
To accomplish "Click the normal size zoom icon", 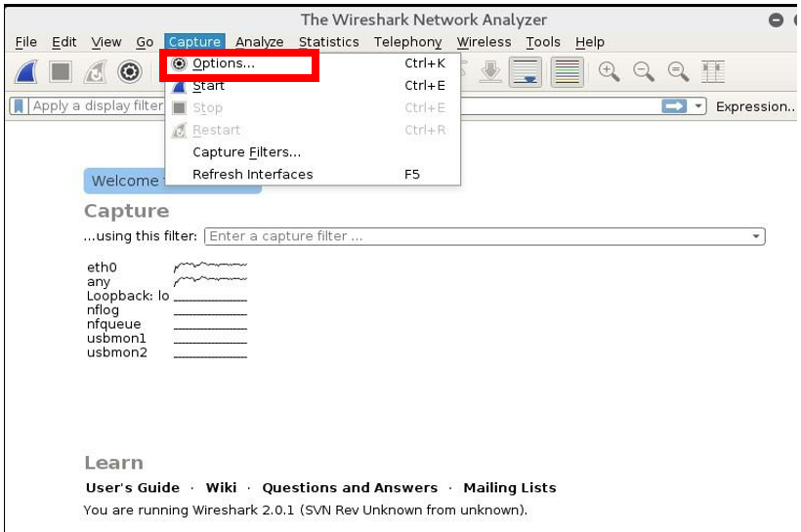I will click(x=678, y=72).
